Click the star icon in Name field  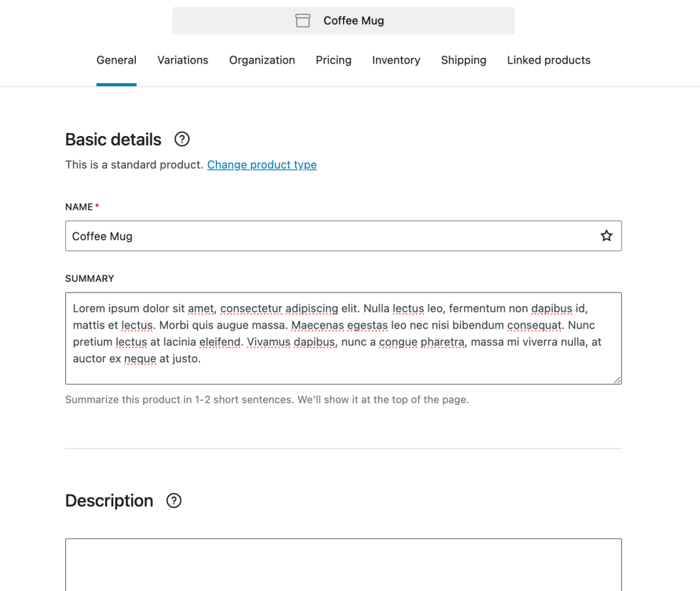(x=606, y=236)
